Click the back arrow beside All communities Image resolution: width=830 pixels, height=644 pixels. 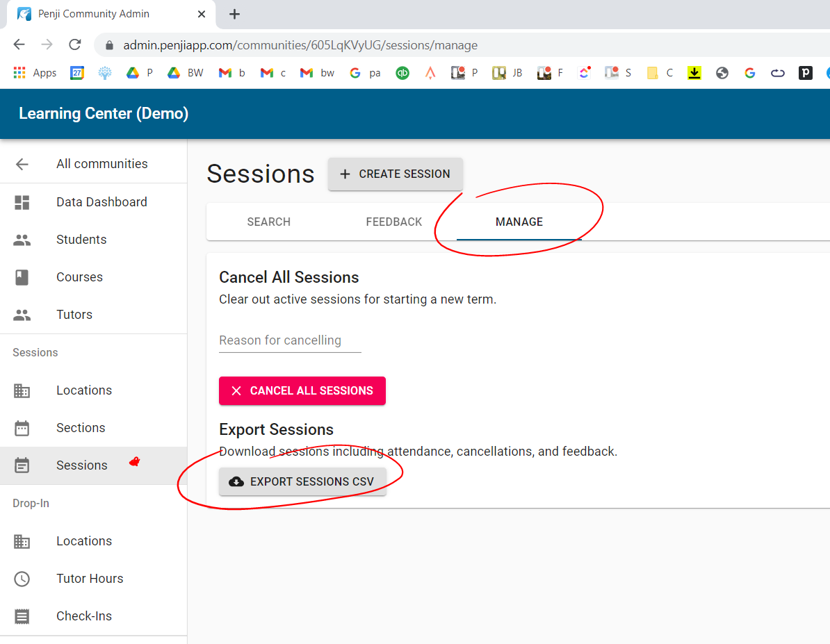(x=22, y=164)
